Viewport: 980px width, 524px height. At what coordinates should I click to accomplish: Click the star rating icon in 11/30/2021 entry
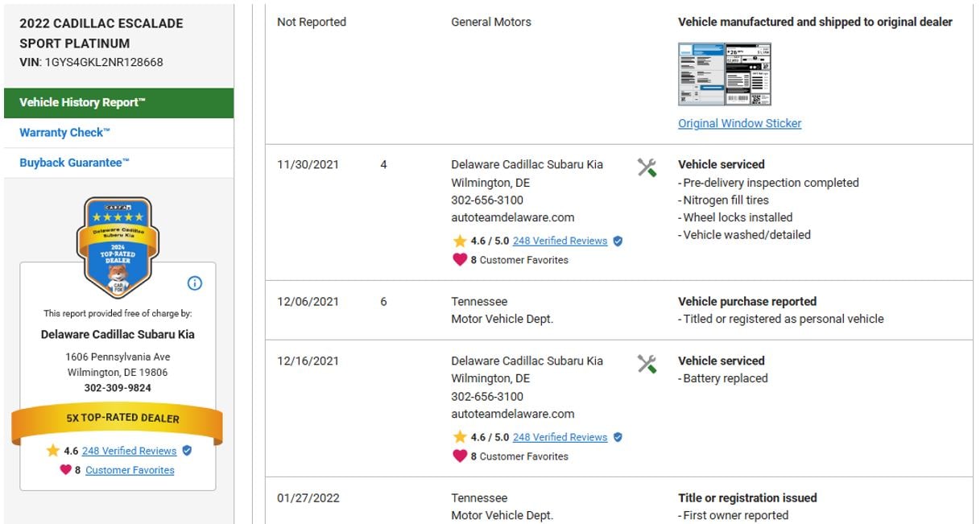point(460,241)
